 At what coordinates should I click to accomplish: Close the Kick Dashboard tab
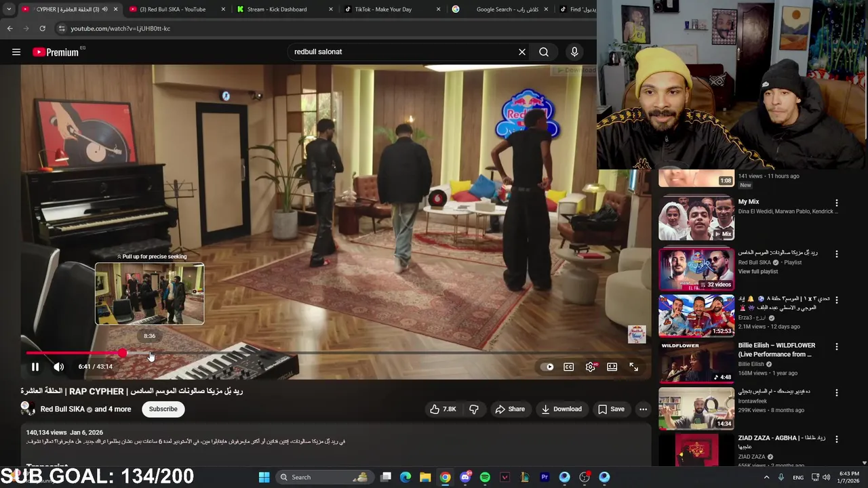(331, 9)
